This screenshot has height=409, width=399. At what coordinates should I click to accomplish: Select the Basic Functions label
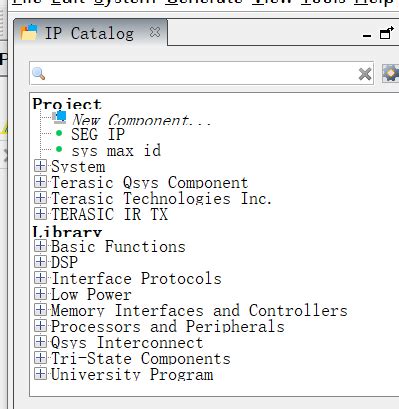point(118,247)
